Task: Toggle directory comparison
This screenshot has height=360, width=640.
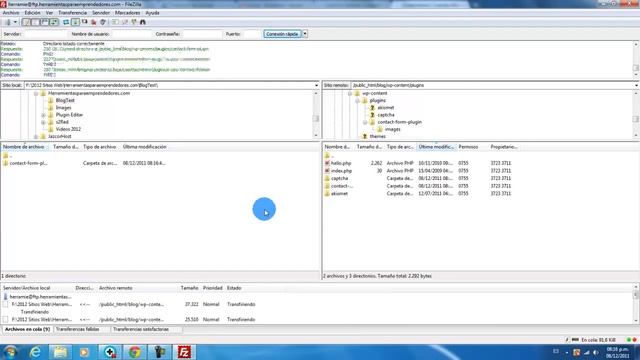Action: [x=125, y=22]
